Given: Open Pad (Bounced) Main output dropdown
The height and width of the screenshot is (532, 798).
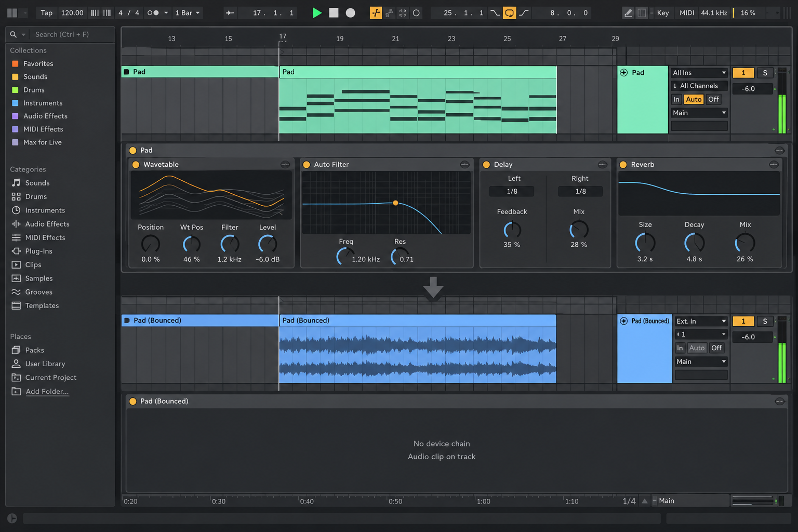Looking at the screenshot, I should (701, 362).
